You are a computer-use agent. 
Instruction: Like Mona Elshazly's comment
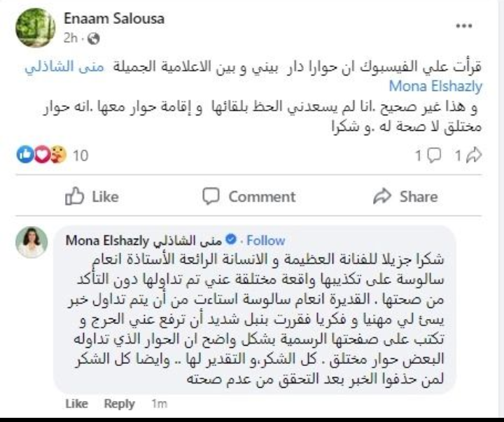pyautogui.click(x=76, y=404)
